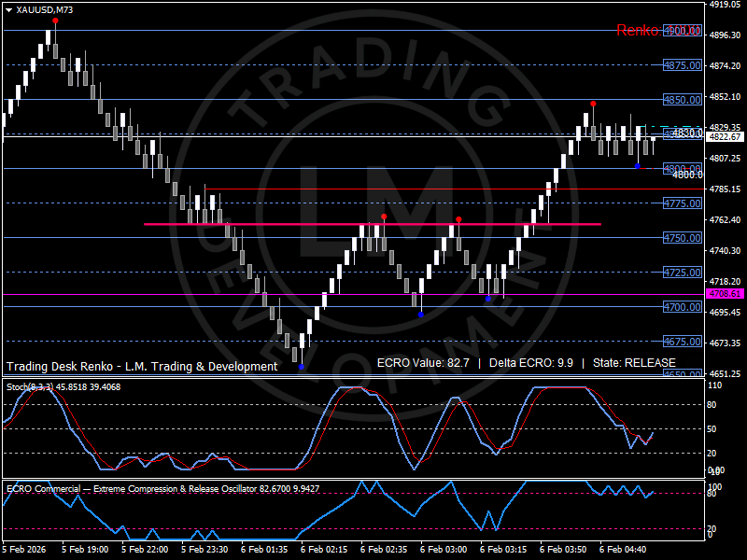Select the thick pink horizontal resistance line
Viewport: 747px width, 560px height.
(x=372, y=224)
